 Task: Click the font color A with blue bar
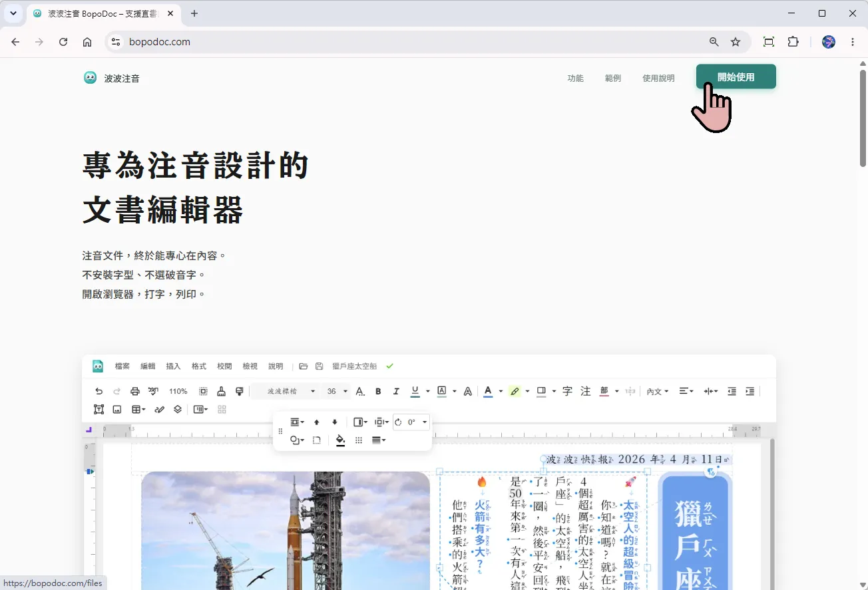[x=488, y=391]
